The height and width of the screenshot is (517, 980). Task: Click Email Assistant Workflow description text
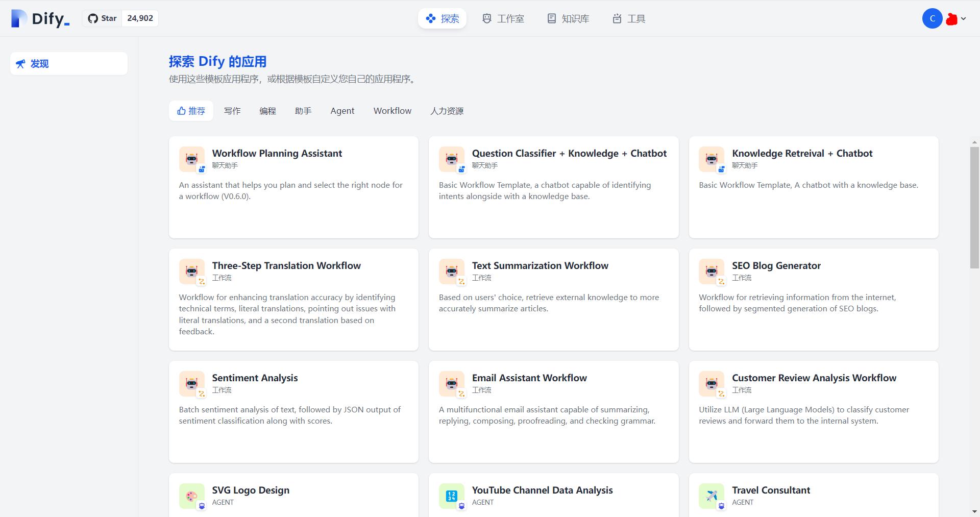click(x=547, y=415)
